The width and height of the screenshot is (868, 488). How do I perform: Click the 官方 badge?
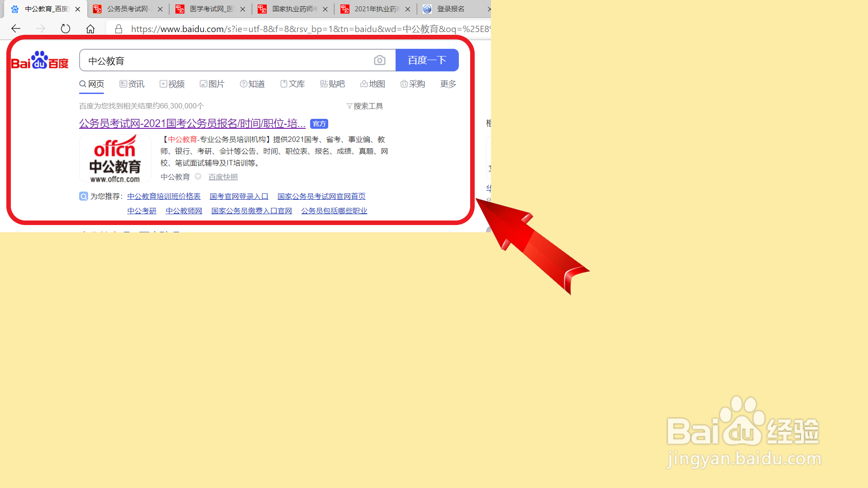[x=319, y=124]
